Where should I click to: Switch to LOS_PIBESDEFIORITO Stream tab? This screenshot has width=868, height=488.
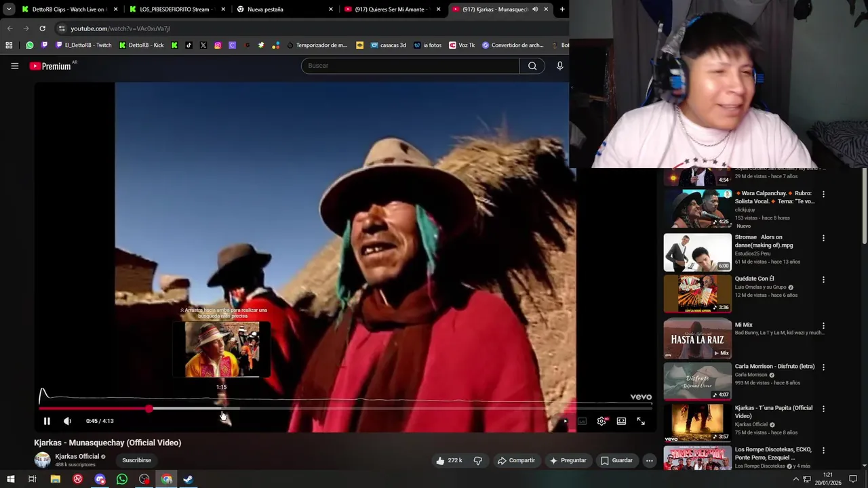click(x=176, y=9)
